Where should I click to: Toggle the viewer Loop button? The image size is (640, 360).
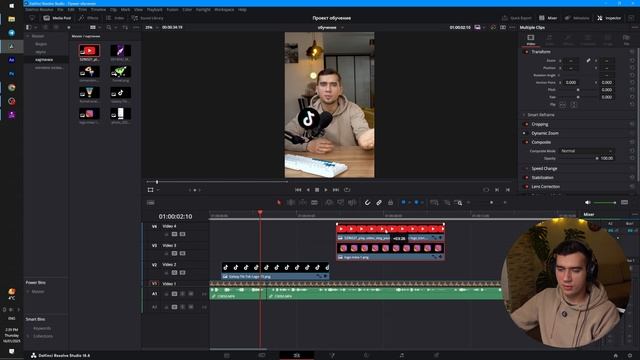pos(347,190)
